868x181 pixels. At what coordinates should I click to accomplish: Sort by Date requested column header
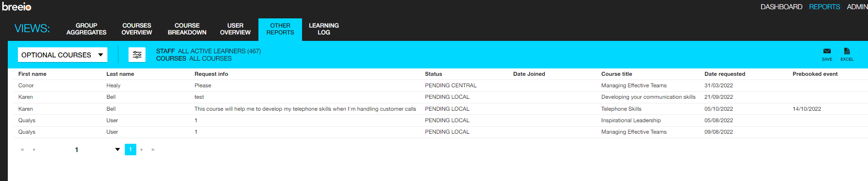tap(725, 74)
